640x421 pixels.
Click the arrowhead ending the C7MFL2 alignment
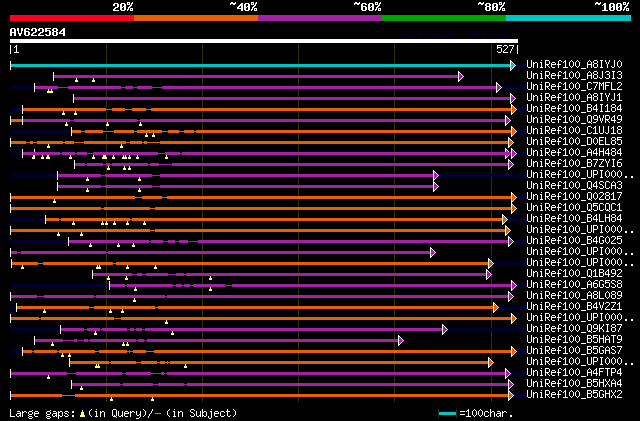(498, 87)
